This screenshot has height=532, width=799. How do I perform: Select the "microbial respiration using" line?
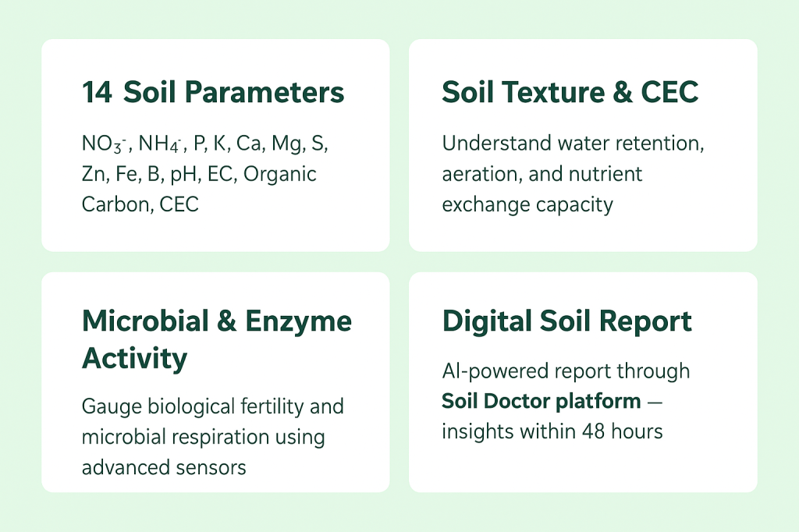point(203,437)
